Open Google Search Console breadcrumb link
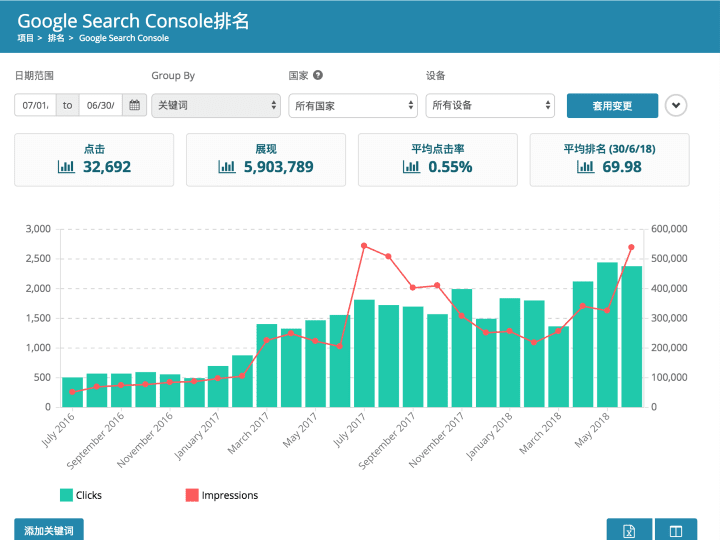This screenshot has height=540, width=720. (124, 38)
